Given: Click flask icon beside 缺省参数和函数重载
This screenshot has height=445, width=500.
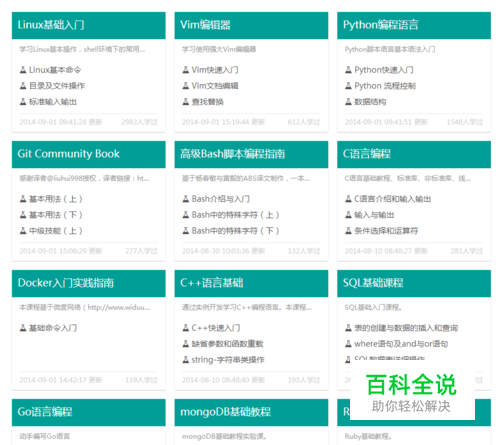Looking at the screenshot, I should 186,344.
